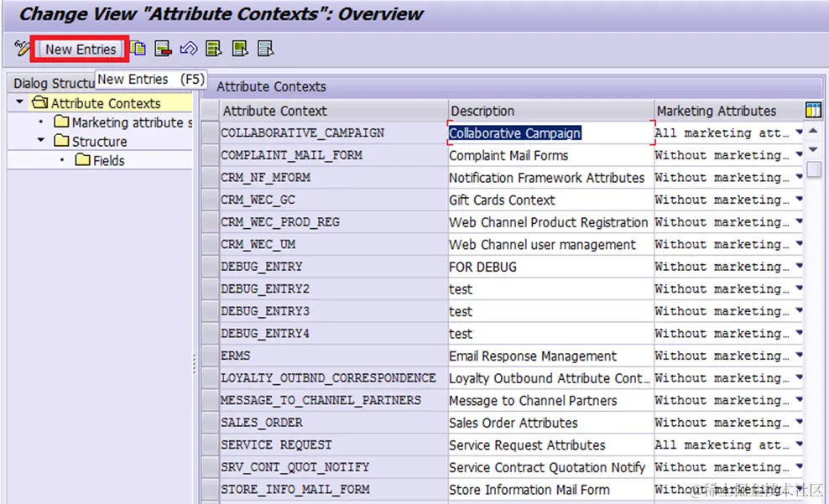Toggle display/change mode pencil icon
Image resolution: width=829 pixels, height=504 pixels.
click(22, 49)
